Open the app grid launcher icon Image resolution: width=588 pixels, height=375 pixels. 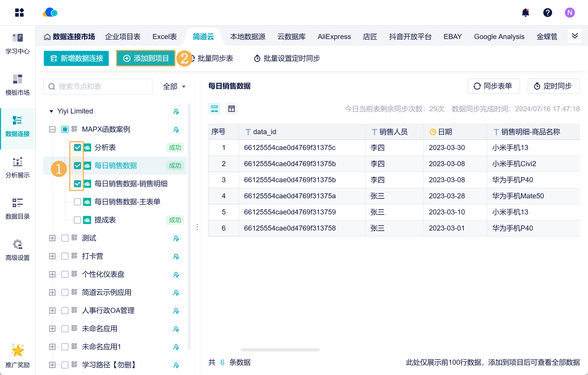pyautogui.click(x=19, y=13)
